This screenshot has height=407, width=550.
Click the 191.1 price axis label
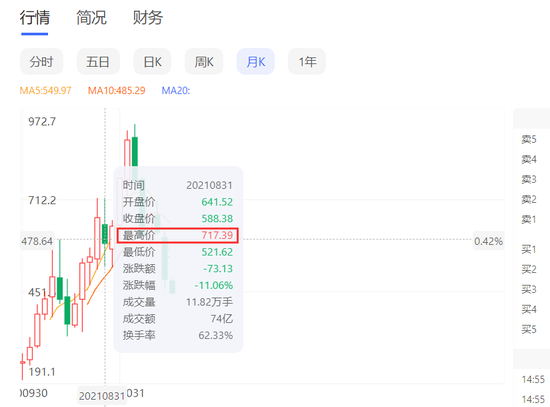(x=42, y=372)
